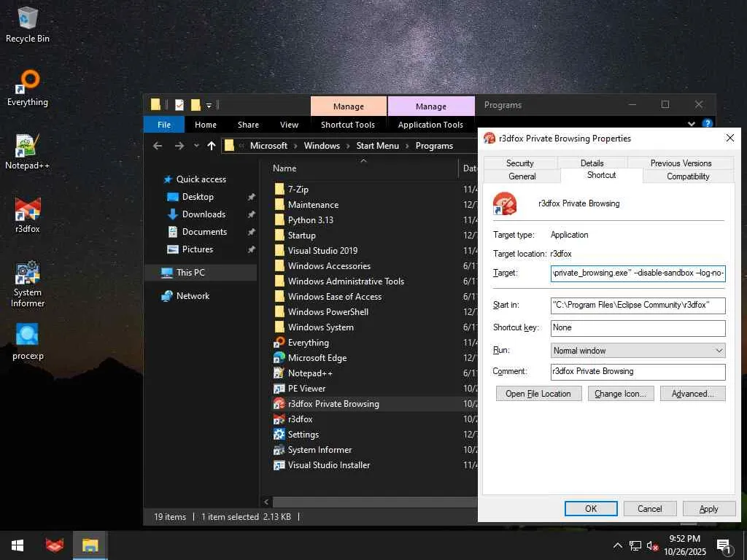Click in the Start in field

click(638, 306)
